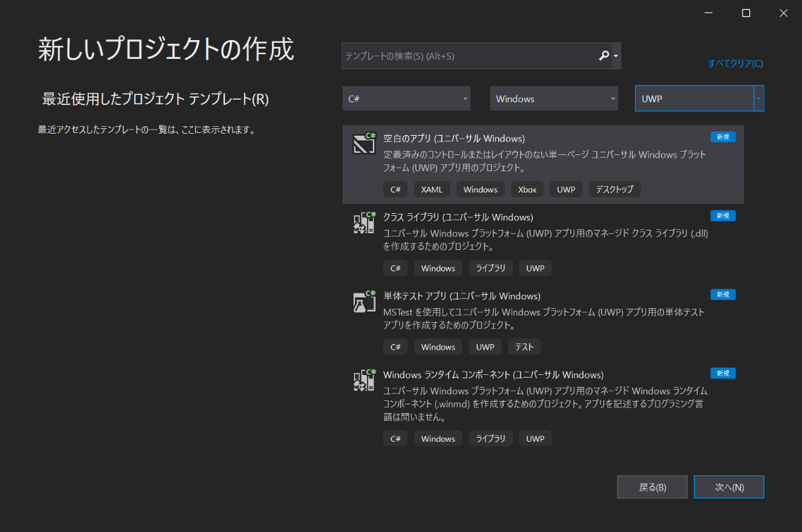Click the UWP class library template icon

[364, 222]
